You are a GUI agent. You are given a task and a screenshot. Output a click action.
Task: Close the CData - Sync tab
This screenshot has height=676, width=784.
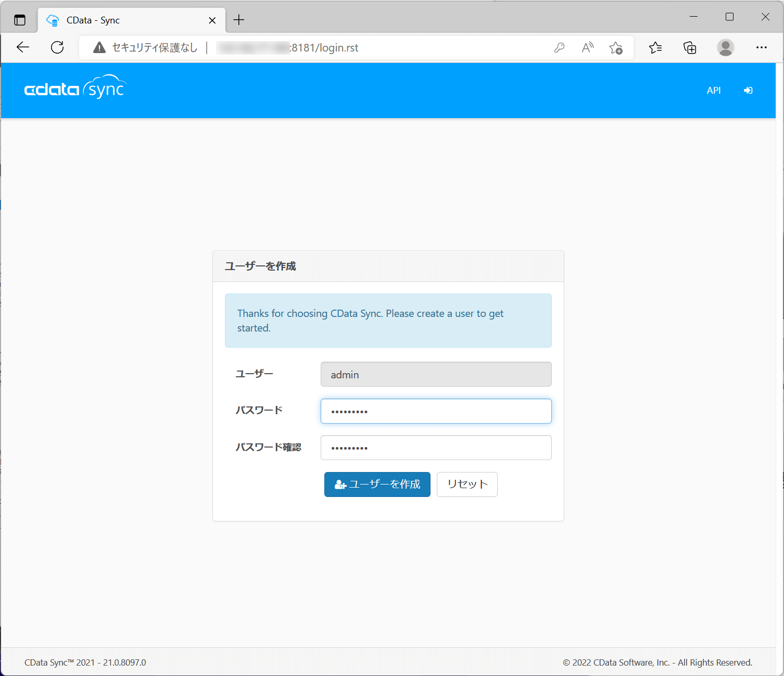(212, 20)
